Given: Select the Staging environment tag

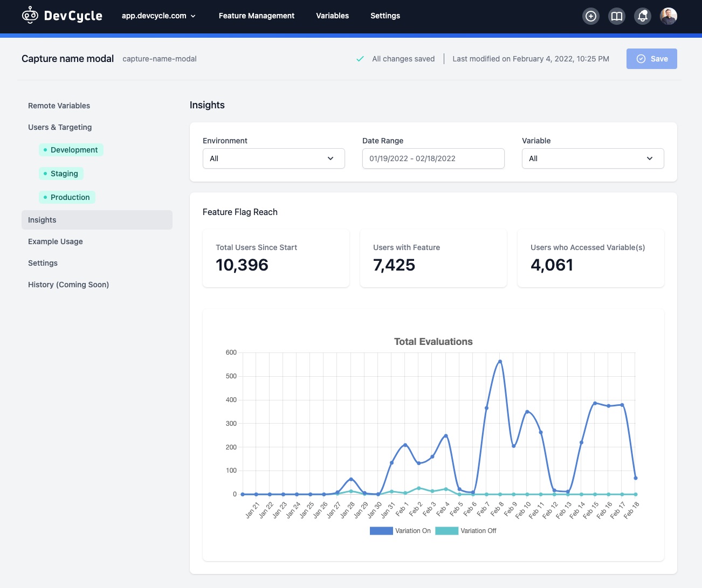Looking at the screenshot, I should coord(61,174).
